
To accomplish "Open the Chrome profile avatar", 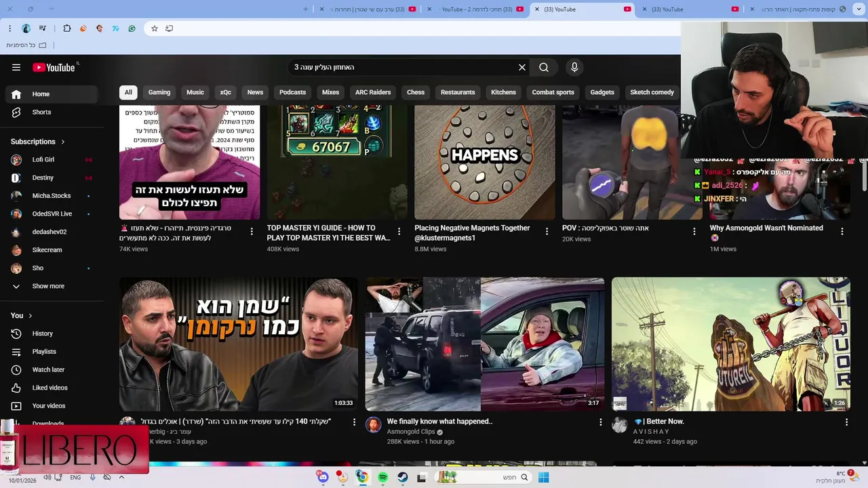I will pyautogui.click(x=26, y=28).
